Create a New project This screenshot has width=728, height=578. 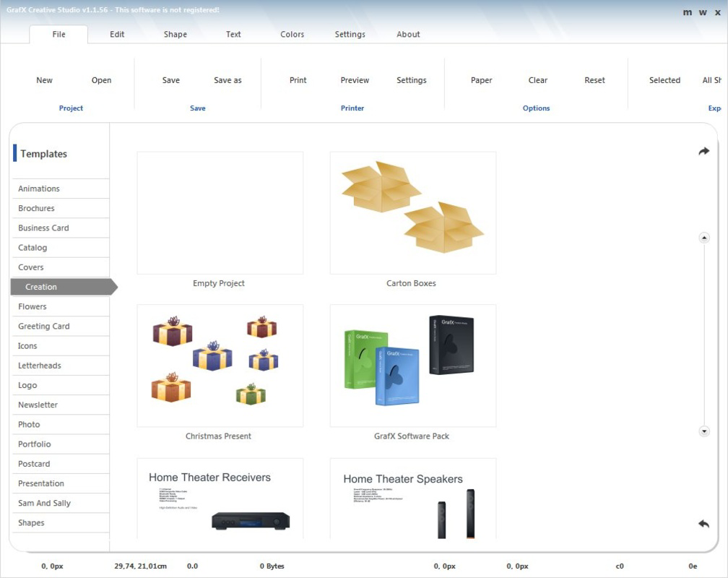[x=45, y=80]
